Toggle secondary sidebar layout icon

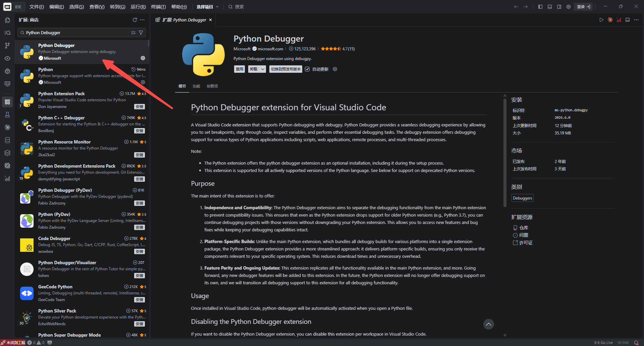click(559, 7)
